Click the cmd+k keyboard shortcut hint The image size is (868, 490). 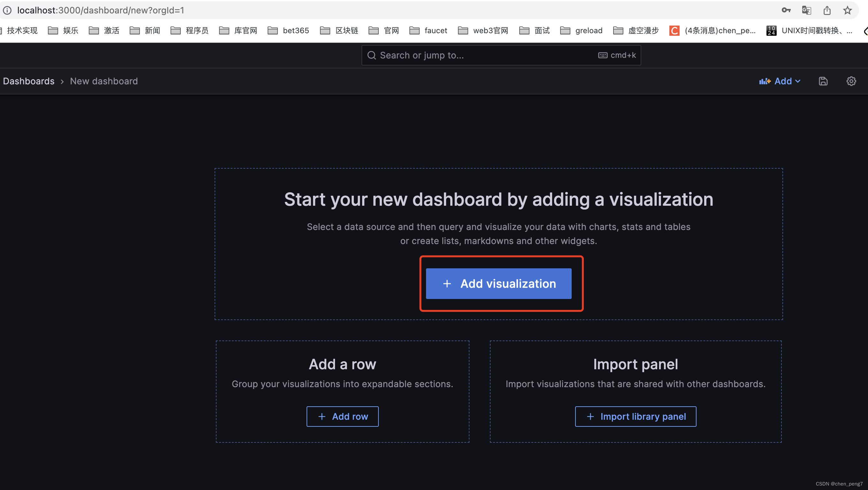(617, 55)
